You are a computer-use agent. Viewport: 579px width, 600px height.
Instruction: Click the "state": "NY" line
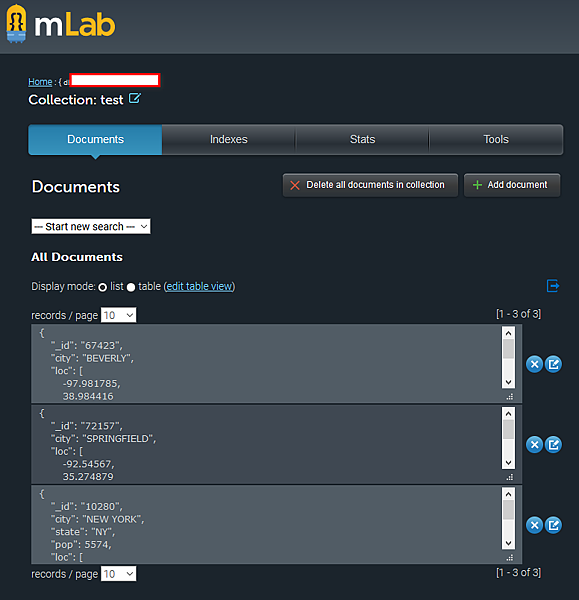coord(83,532)
